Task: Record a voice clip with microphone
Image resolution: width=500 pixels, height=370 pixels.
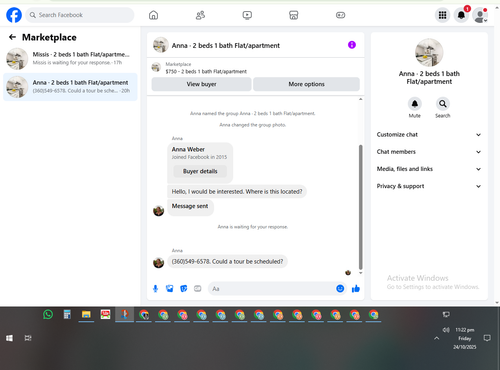Action: point(155,289)
